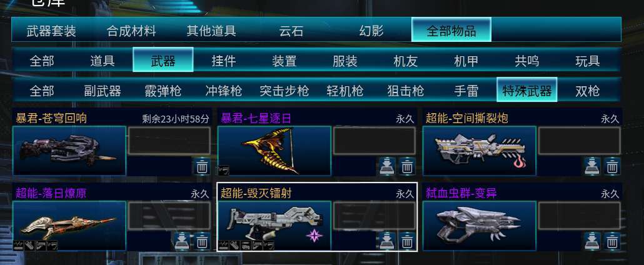Image resolution: width=644 pixels, height=265 pixels.
Task: Delete the 暴君-苍穹回响 weapon with the trash icon
Action: coord(202,167)
